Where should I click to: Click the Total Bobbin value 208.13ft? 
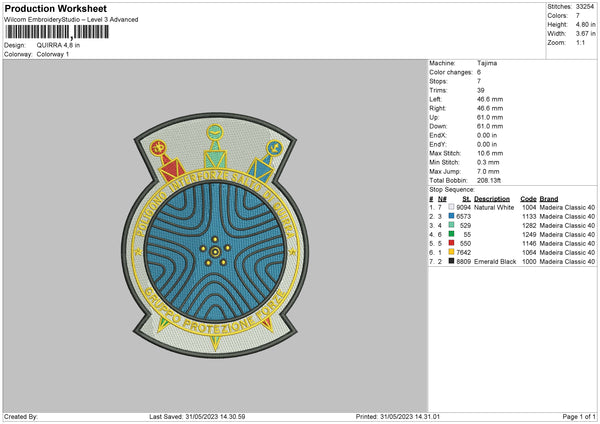489,181
